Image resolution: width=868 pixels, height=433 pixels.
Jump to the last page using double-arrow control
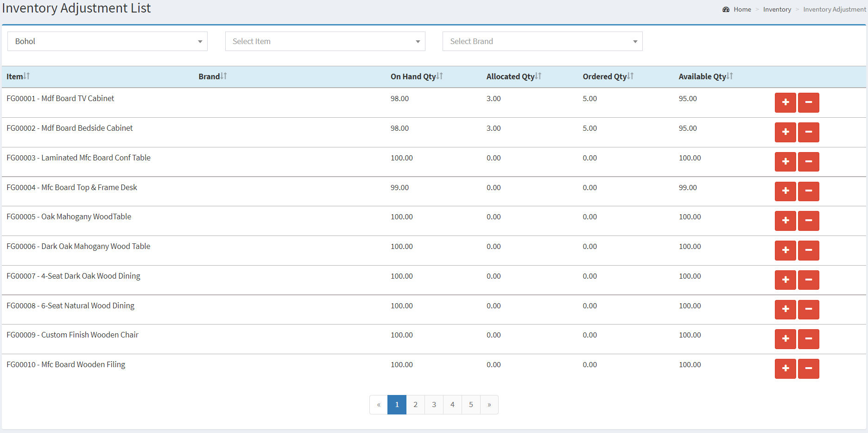pos(489,404)
